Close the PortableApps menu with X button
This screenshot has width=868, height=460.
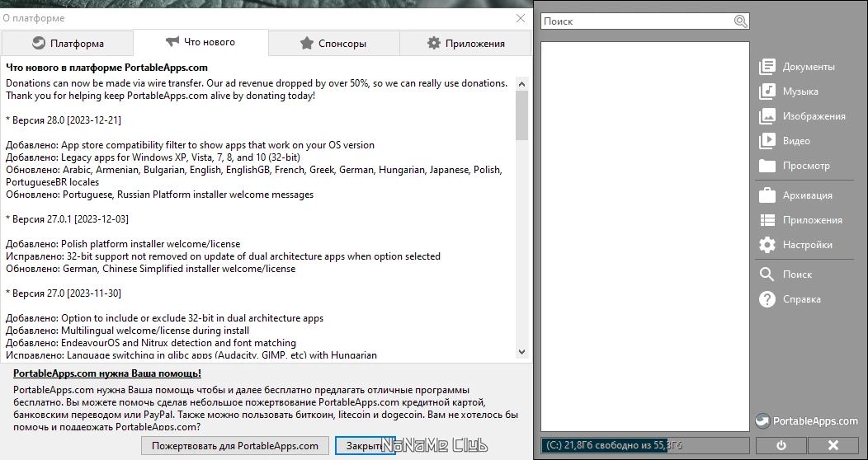point(833,446)
